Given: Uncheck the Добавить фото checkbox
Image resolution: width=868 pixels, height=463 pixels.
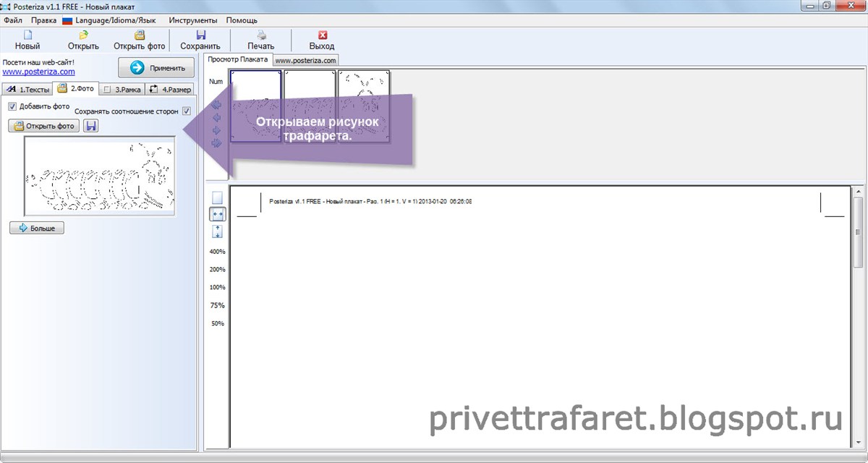Looking at the screenshot, I should pyautogui.click(x=12, y=106).
